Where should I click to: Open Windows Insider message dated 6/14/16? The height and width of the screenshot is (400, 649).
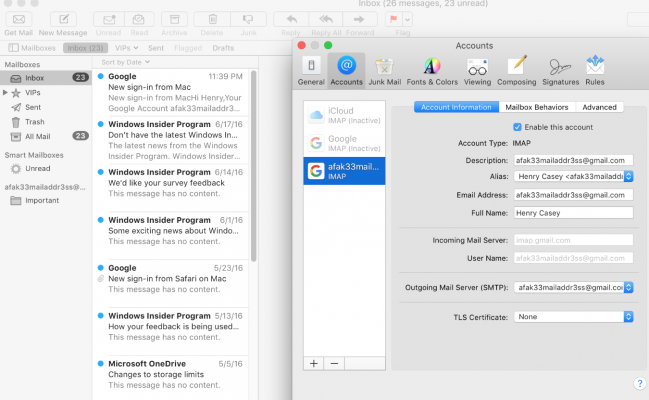pyautogui.click(x=171, y=188)
